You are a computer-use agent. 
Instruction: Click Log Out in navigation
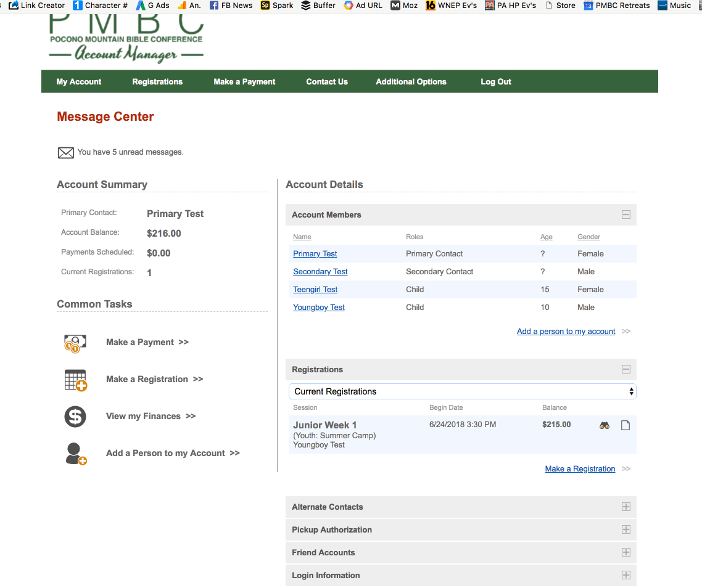tap(495, 82)
